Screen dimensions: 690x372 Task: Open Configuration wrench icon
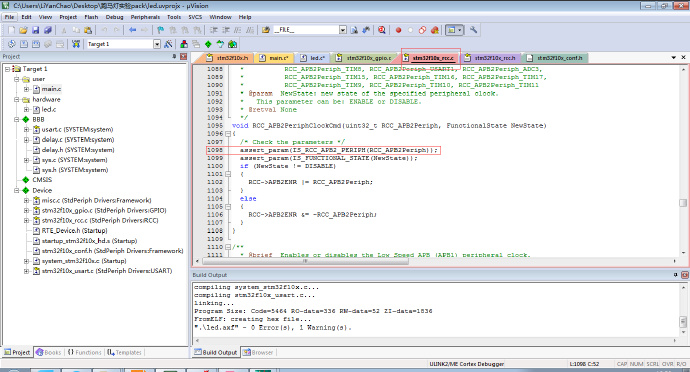click(x=473, y=30)
